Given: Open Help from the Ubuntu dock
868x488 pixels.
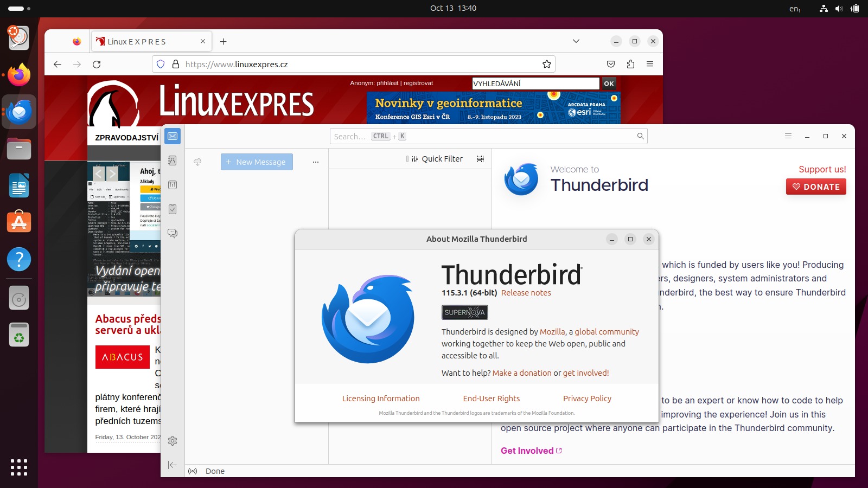Looking at the screenshot, I should 19,259.
